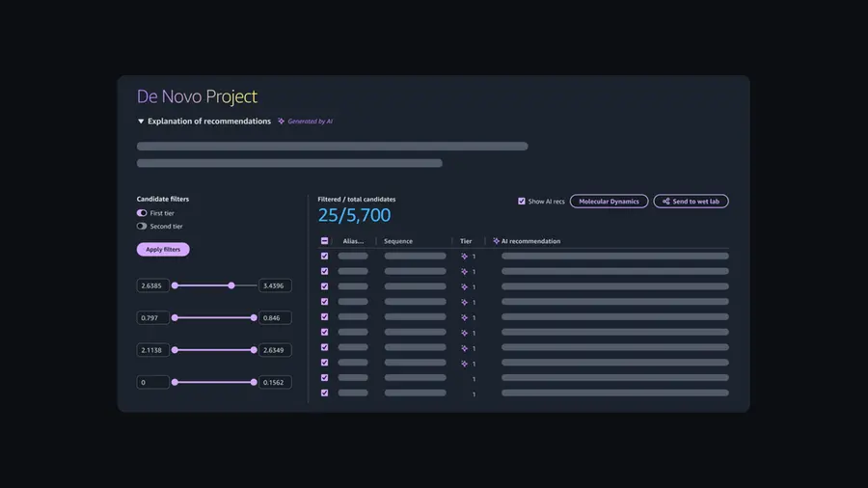Click the sparkle icon beside Generated by AI

(282, 122)
